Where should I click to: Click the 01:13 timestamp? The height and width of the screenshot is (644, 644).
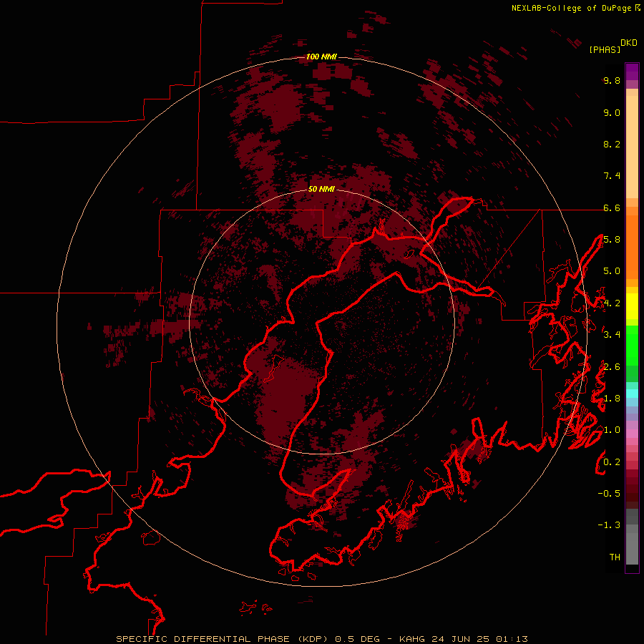click(512, 639)
